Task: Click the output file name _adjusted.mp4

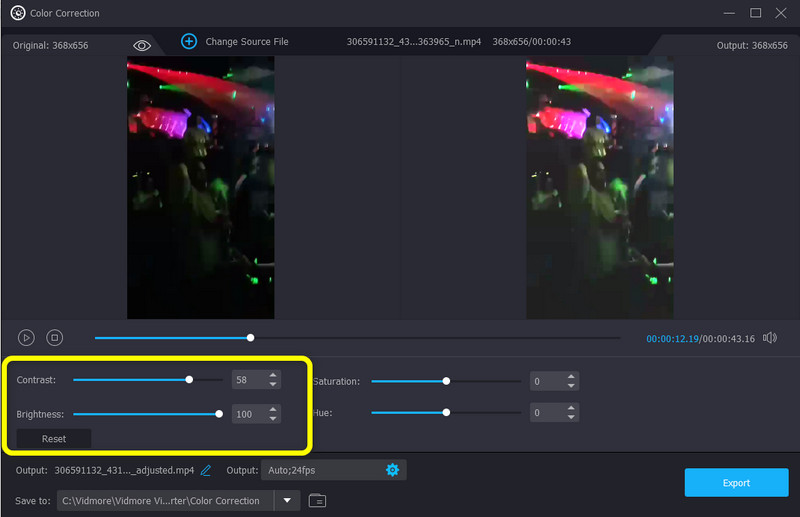Action: click(x=124, y=470)
